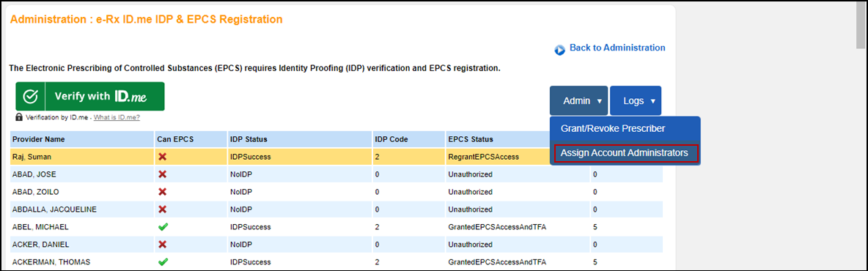
Task: Click the red X for ABAD, JOSE
Action: pyautogui.click(x=162, y=174)
